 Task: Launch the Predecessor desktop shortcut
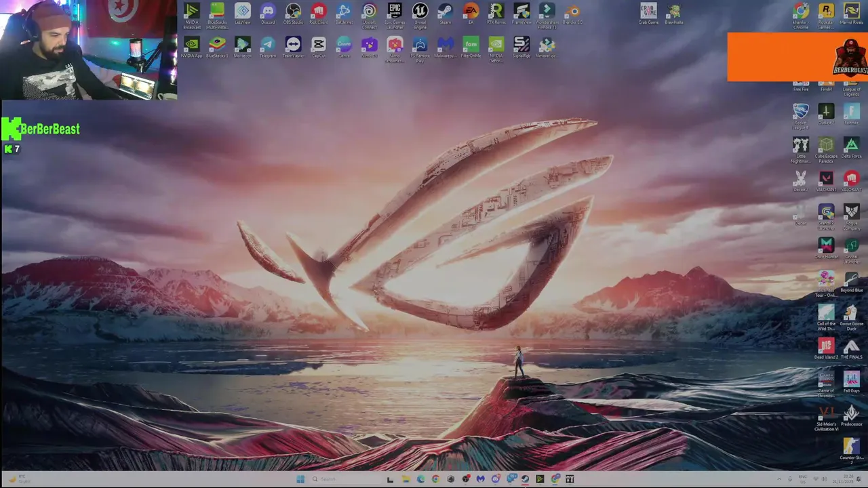(x=852, y=416)
